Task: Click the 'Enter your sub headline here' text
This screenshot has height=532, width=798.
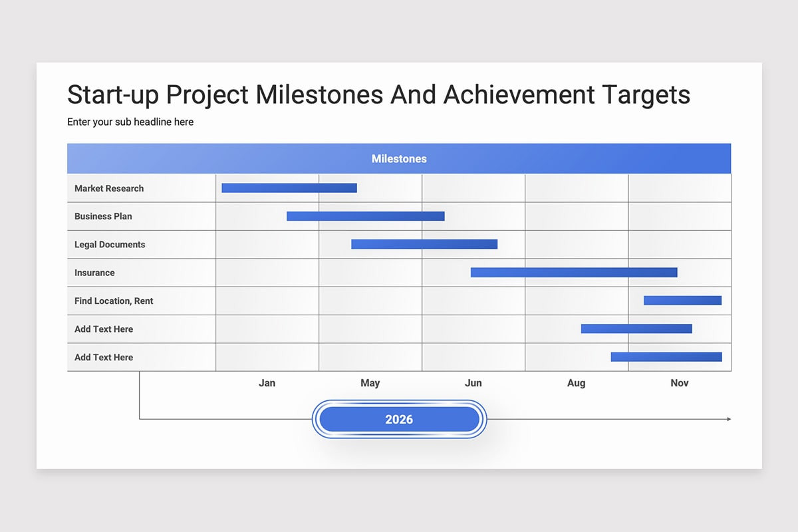Action: pyautogui.click(x=130, y=122)
